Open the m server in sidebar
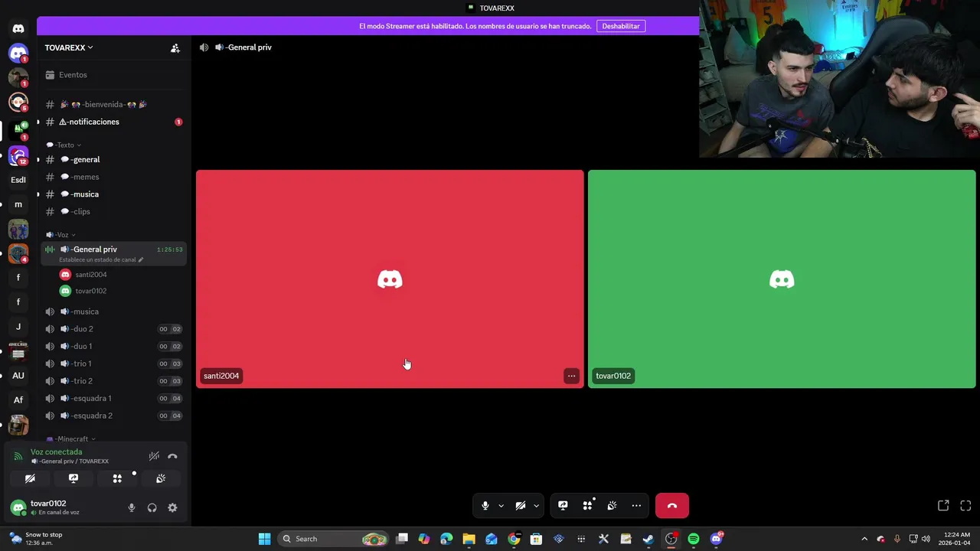 tap(18, 204)
